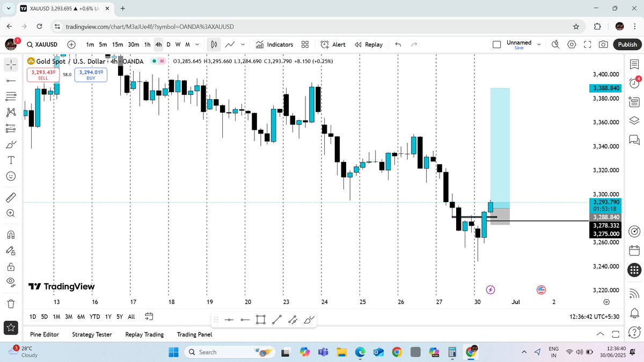644x362 pixels.
Task: Select the crosshair cursor tool
Action: (11, 65)
